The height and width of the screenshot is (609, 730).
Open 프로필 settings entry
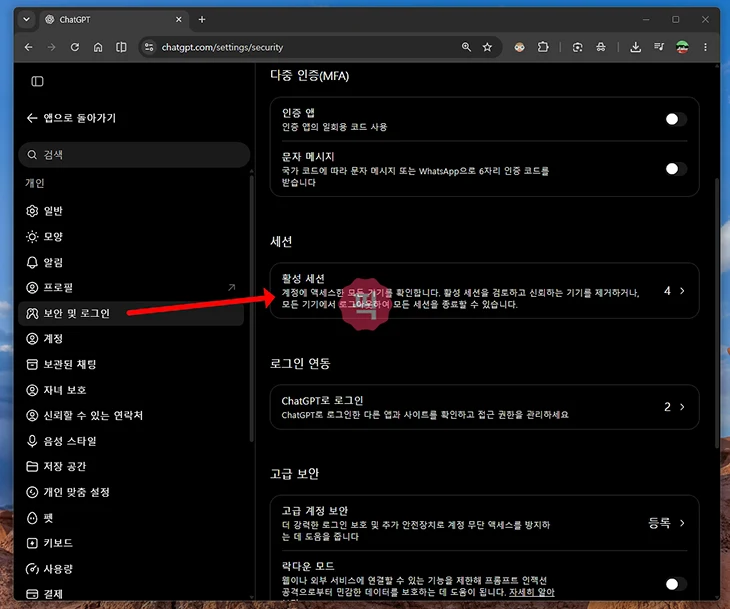point(131,288)
